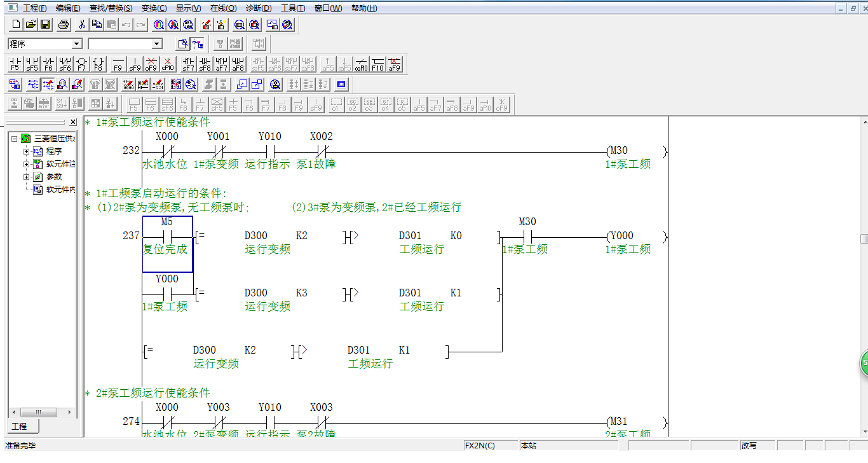
Task: Close the project panel with the X button
Action: coord(73,122)
